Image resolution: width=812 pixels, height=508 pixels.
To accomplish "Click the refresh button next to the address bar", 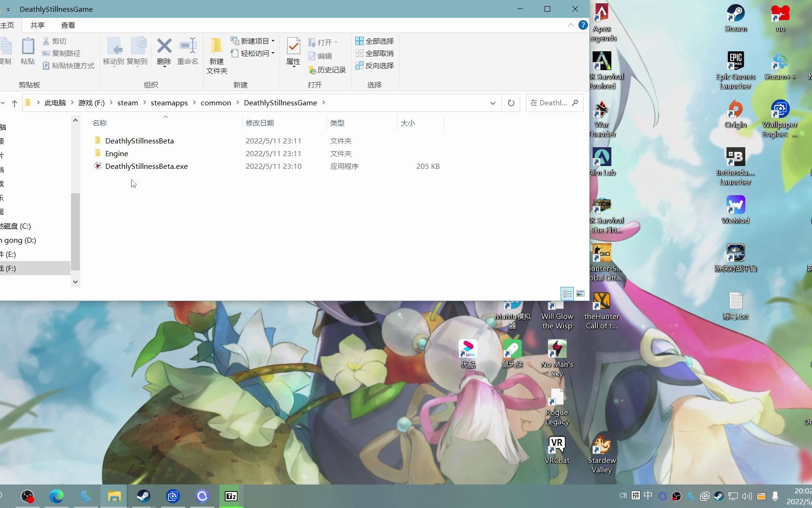I will [x=511, y=103].
